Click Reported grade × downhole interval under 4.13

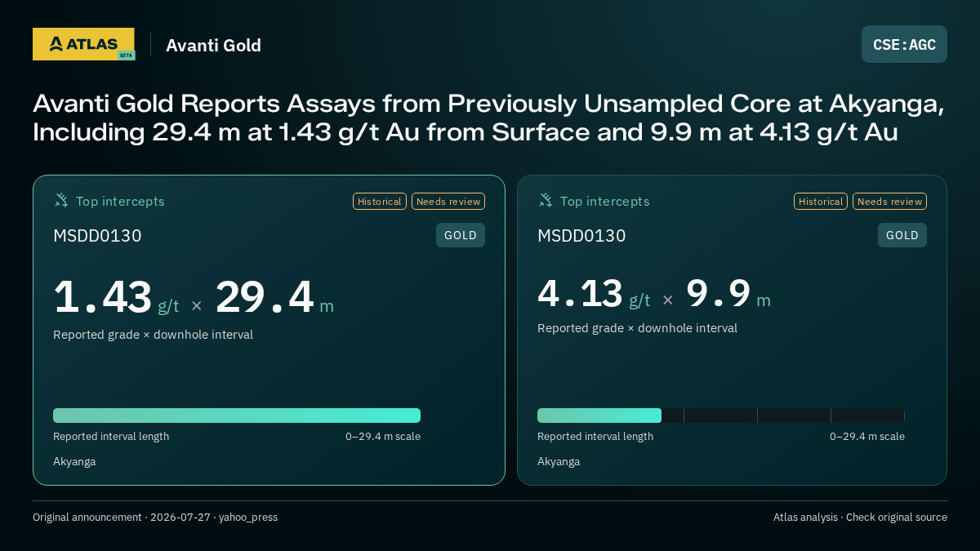pos(637,328)
